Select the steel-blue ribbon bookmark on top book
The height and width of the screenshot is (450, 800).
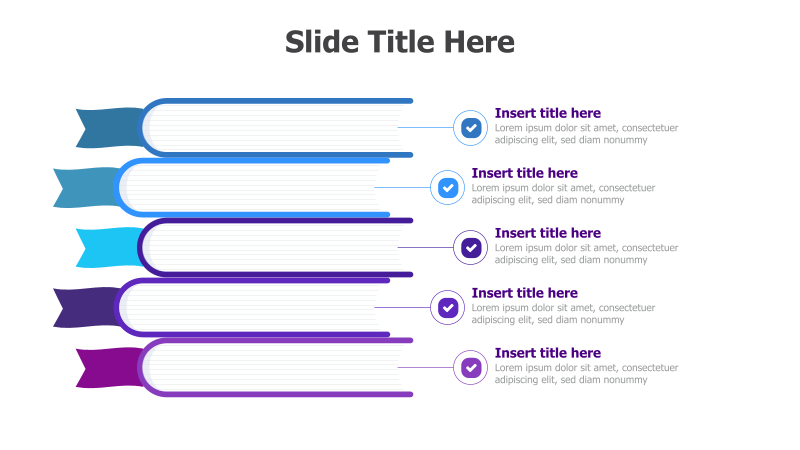pos(109,128)
